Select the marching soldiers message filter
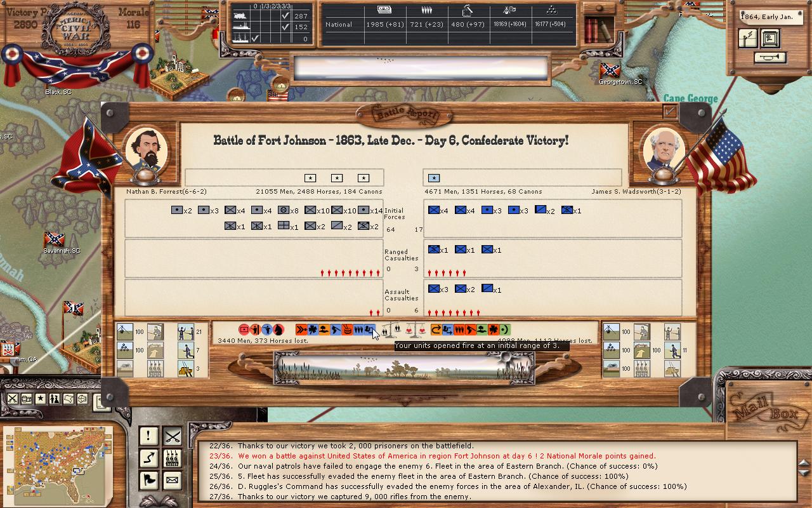Viewport: 812px width, 508px height. click(x=173, y=458)
